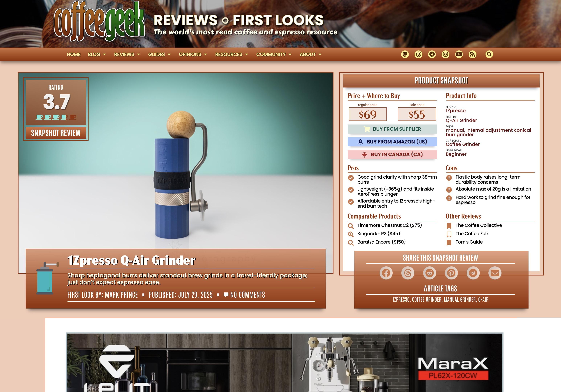
Task: Share this review via Telegram
Action: pos(473,273)
